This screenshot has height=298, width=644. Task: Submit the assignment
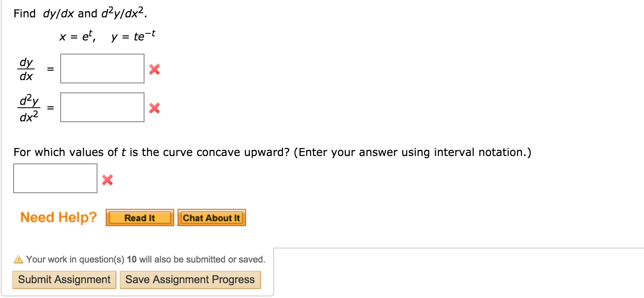64,280
